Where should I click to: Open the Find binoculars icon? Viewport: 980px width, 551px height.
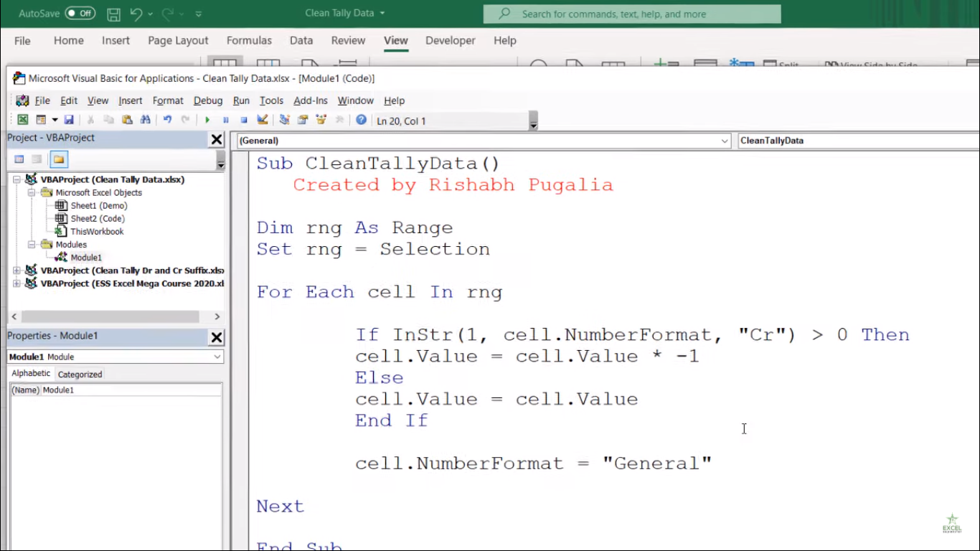coord(146,120)
